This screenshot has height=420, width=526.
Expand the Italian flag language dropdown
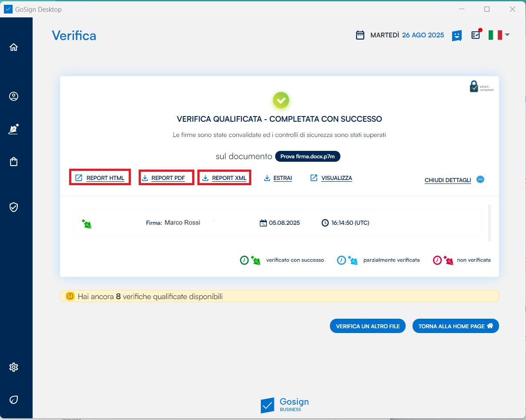click(499, 35)
